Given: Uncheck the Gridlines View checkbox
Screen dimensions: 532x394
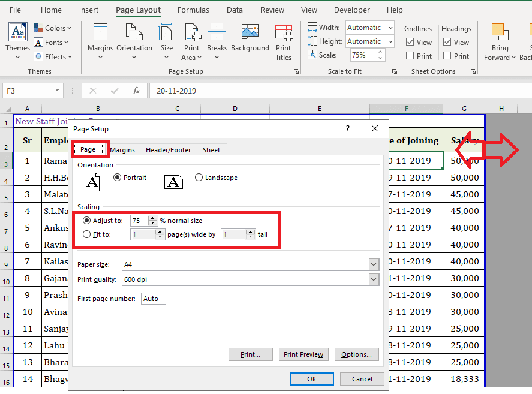Looking at the screenshot, I should [x=410, y=41].
